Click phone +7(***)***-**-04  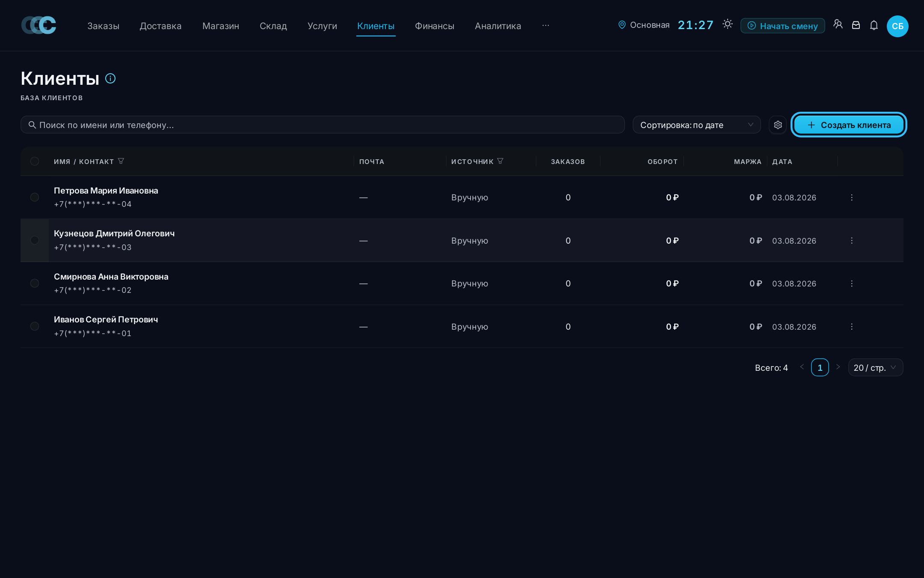[x=92, y=204]
